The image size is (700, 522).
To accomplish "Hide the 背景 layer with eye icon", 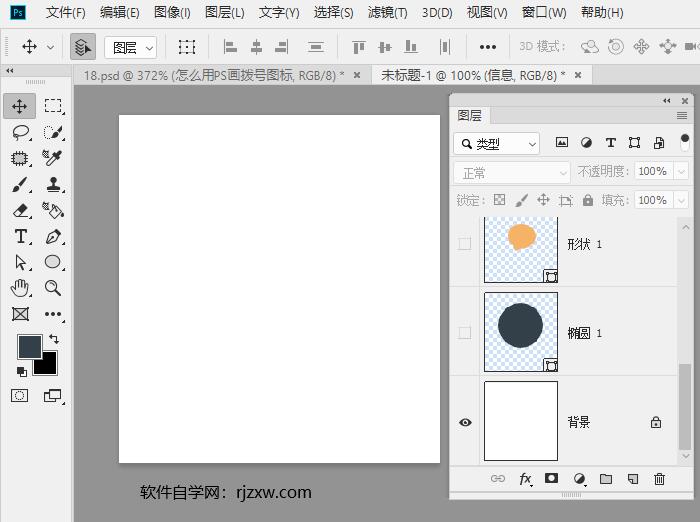I will tap(465, 422).
